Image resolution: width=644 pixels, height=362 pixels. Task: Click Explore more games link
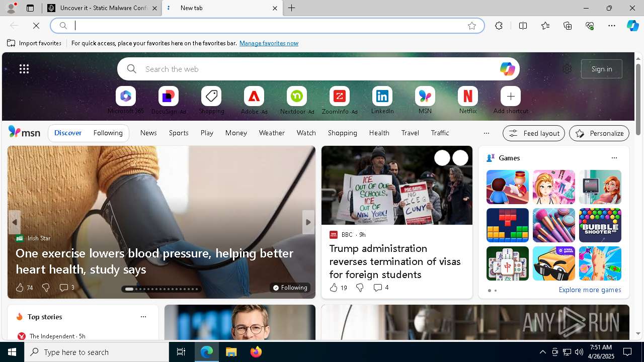pyautogui.click(x=590, y=290)
